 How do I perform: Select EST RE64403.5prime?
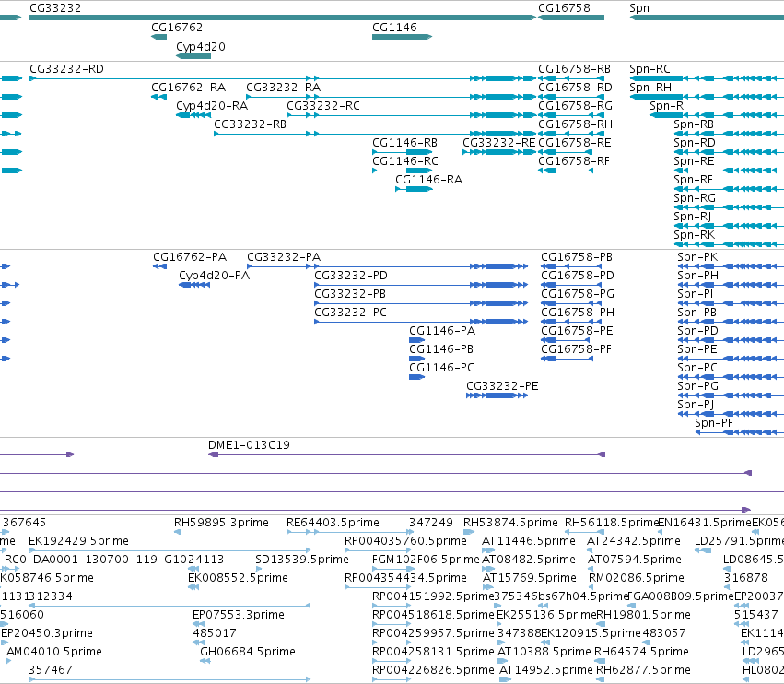(333, 523)
